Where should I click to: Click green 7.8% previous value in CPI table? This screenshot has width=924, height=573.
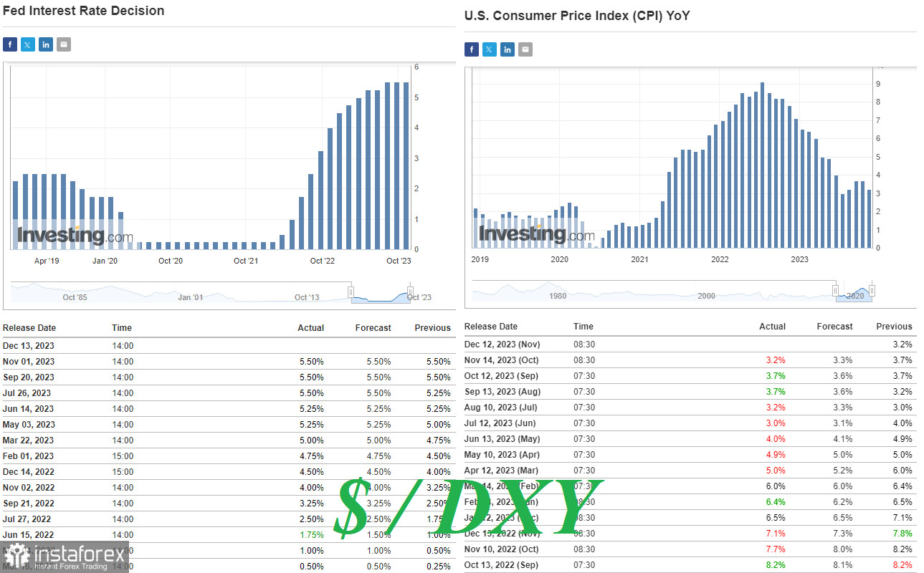(902, 534)
